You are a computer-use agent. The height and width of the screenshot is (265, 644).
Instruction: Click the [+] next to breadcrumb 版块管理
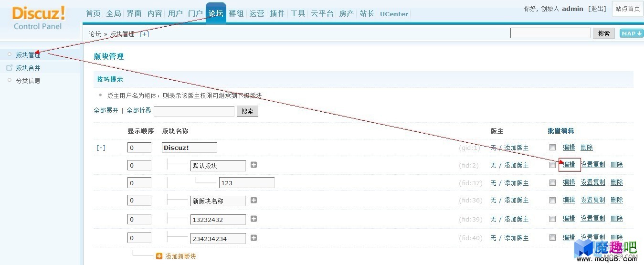(x=144, y=34)
